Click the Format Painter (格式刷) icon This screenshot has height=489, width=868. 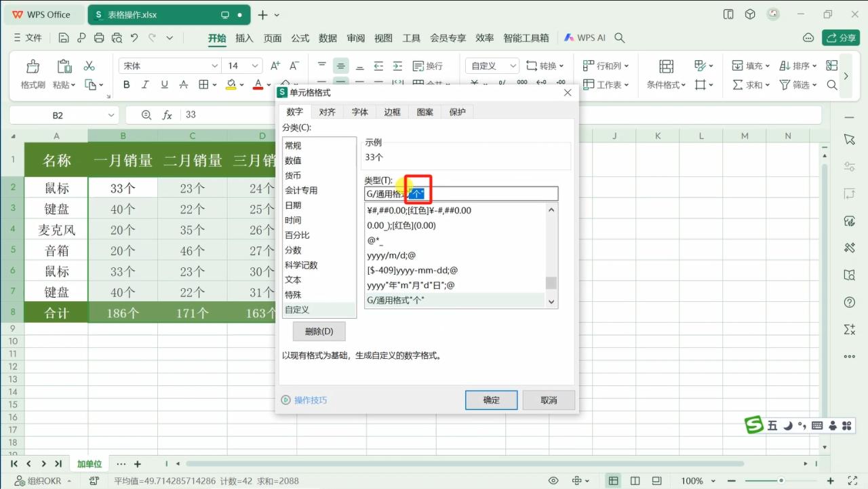(33, 66)
